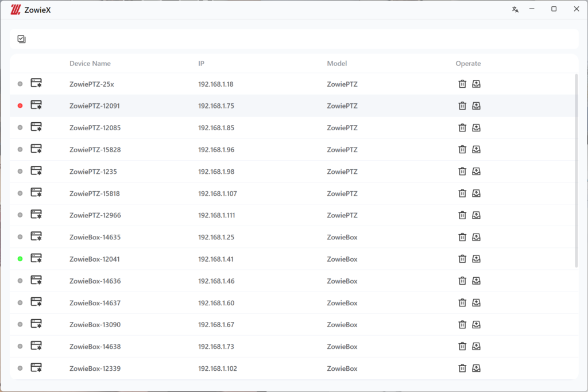Click import icon for ZowiePTZ-15828

coord(476,149)
